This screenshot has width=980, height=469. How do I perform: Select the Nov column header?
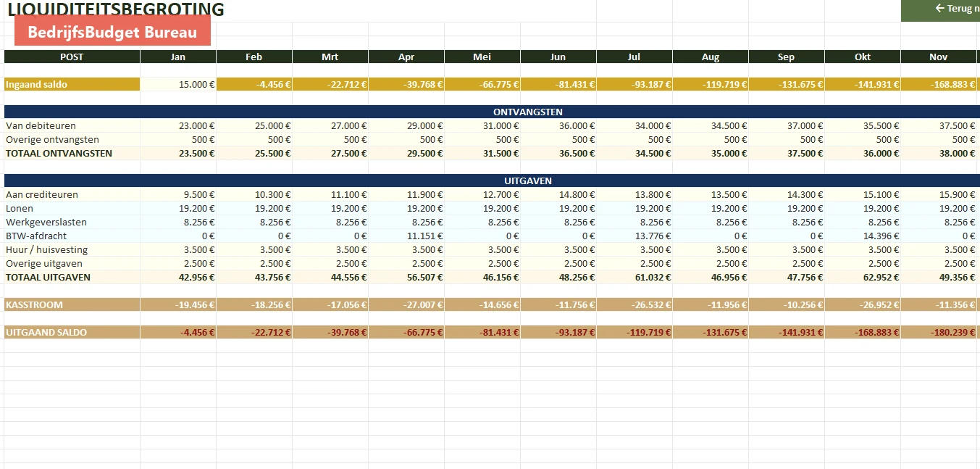(x=939, y=57)
